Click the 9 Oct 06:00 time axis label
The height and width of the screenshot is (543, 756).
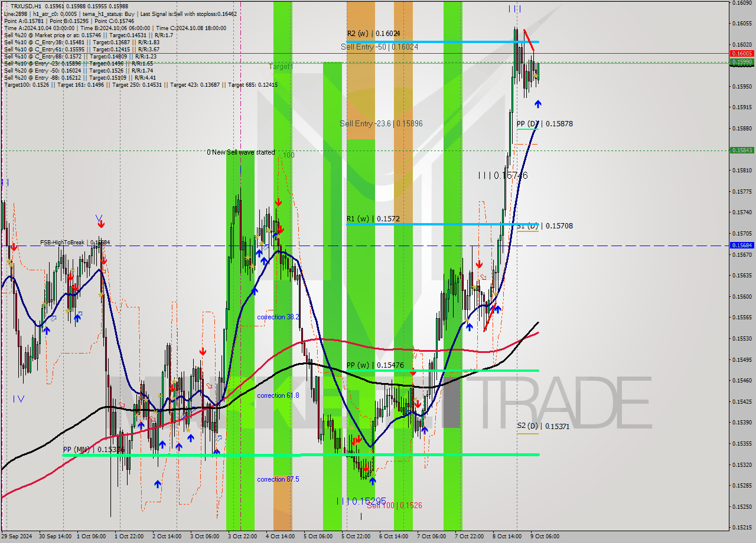545,537
